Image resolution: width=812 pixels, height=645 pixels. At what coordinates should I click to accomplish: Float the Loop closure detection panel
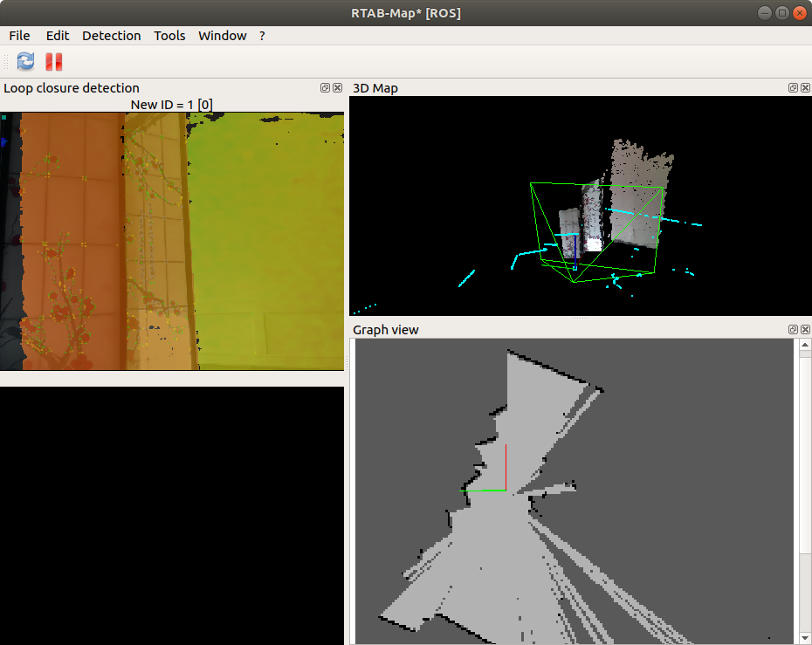[326, 88]
